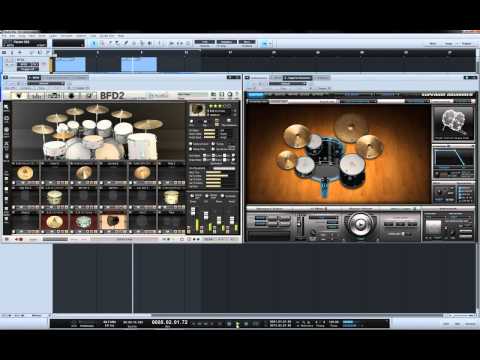
Task: Toggle the blue Snap button in toolbar
Action: pyautogui.click(x=265, y=43)
